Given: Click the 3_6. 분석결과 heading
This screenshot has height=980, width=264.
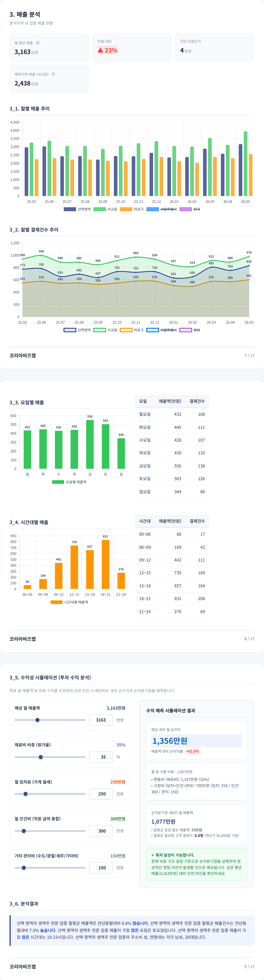Looking at the screenshot, I should 24,904.
